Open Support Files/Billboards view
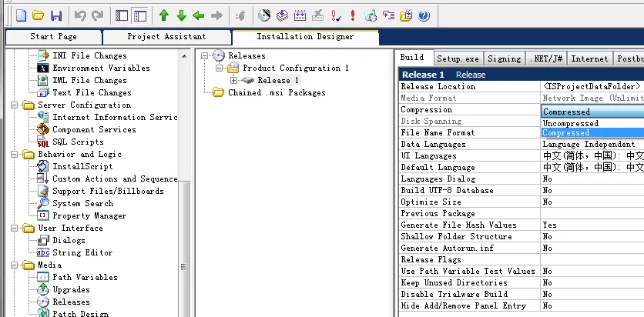The height and width of the screenshot is (317, 644). point(108,191)
